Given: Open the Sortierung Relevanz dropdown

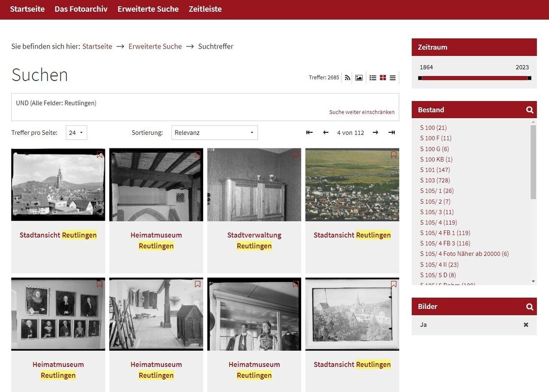Looking at the screenshot, I should (x=214, y=132).
